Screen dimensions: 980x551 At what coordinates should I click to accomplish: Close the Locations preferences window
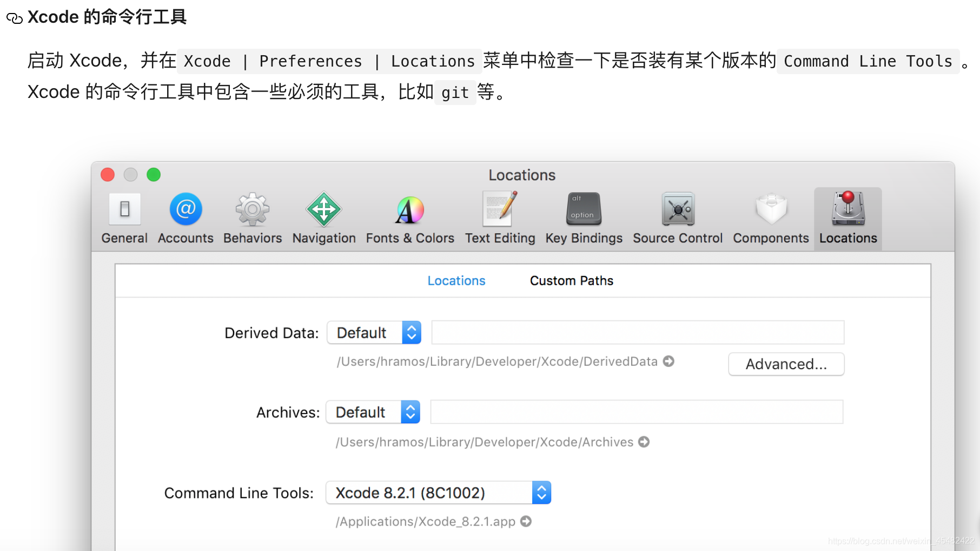(108, 175)
